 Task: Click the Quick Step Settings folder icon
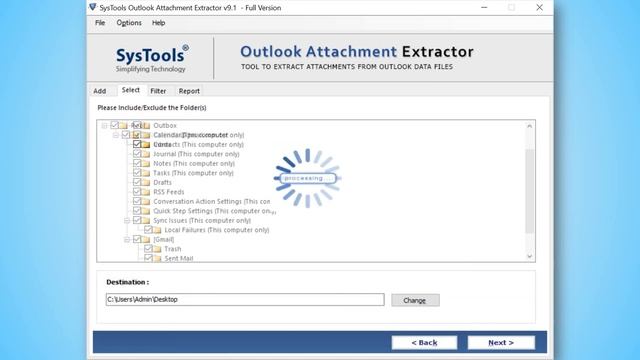click(146, 211)
